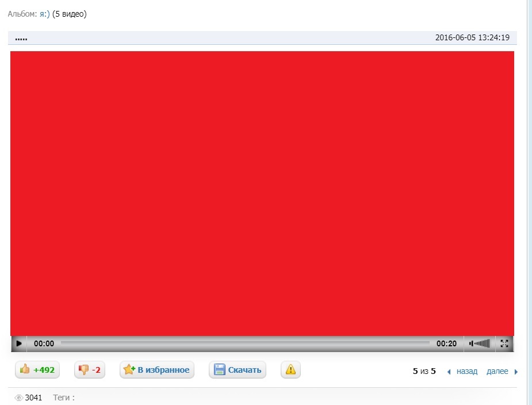Click the Теги label
Viewport: 532px width, 405px height.
(64, 398)
